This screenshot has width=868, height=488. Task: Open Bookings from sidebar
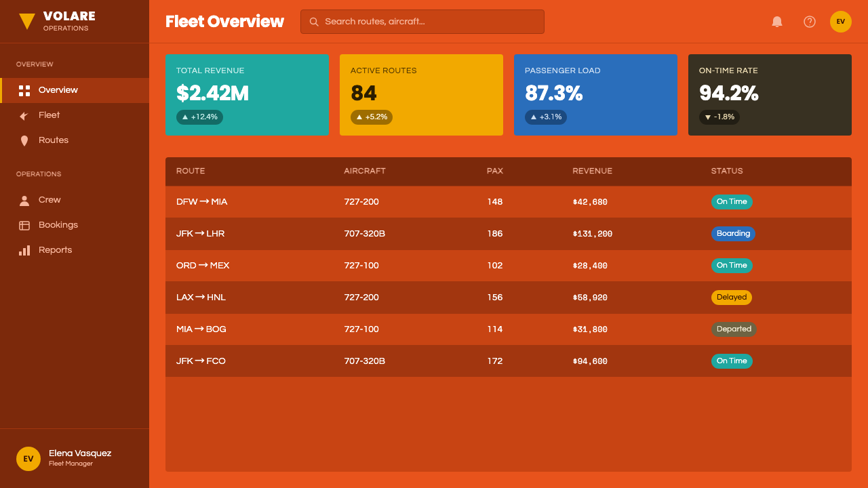coord(75,225)
